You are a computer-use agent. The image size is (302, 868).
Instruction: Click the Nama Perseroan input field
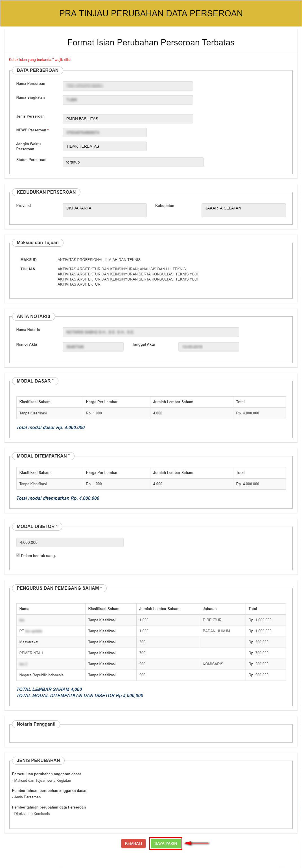tap(128, 86)
